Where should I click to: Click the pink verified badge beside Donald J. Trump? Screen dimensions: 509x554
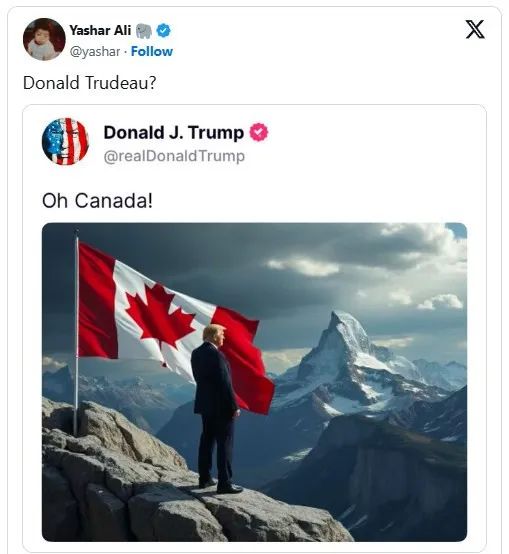coord(259,132)
